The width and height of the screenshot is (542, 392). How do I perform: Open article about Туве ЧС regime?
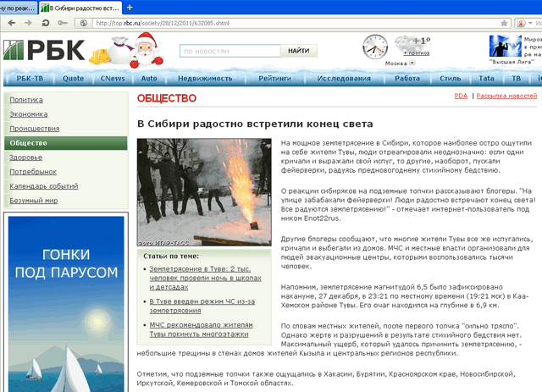[x=202, y=306]
